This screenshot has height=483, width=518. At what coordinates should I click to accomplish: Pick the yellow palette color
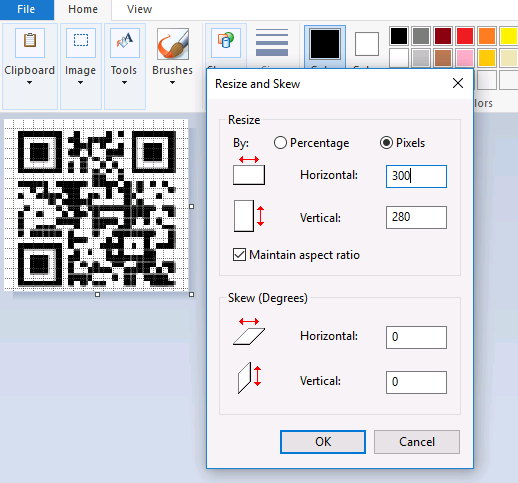click(509, 36)
